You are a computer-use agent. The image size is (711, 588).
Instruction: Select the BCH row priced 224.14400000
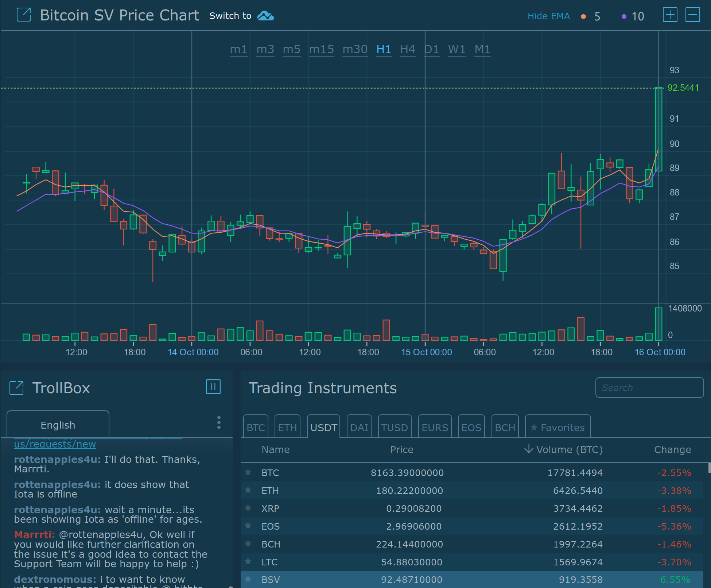pyautogui.click(x=472, y=544)
